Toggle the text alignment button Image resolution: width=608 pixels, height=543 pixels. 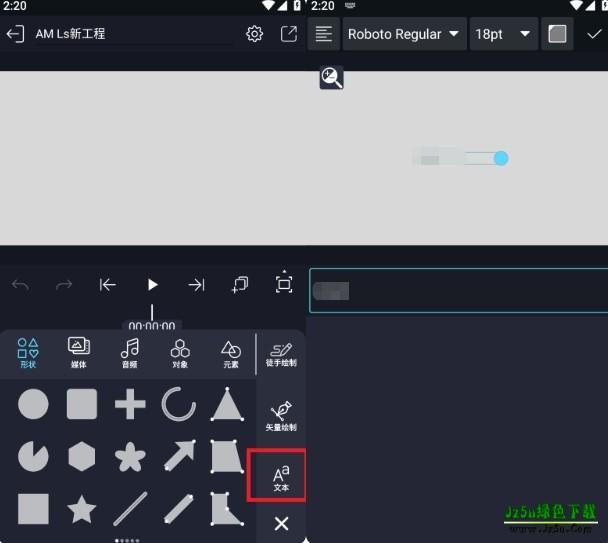tap(324, 34)
